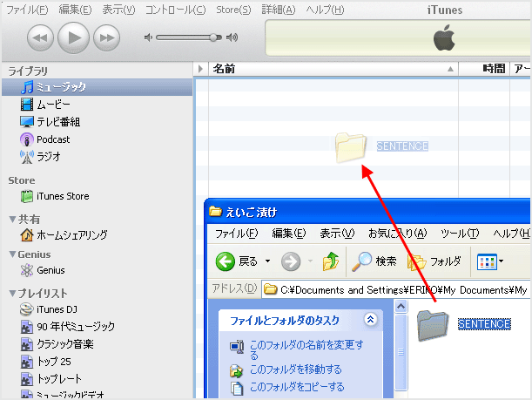Click the フォルダ toolbar button
This screenshot has width=532, height=400.
coord(434,261)
